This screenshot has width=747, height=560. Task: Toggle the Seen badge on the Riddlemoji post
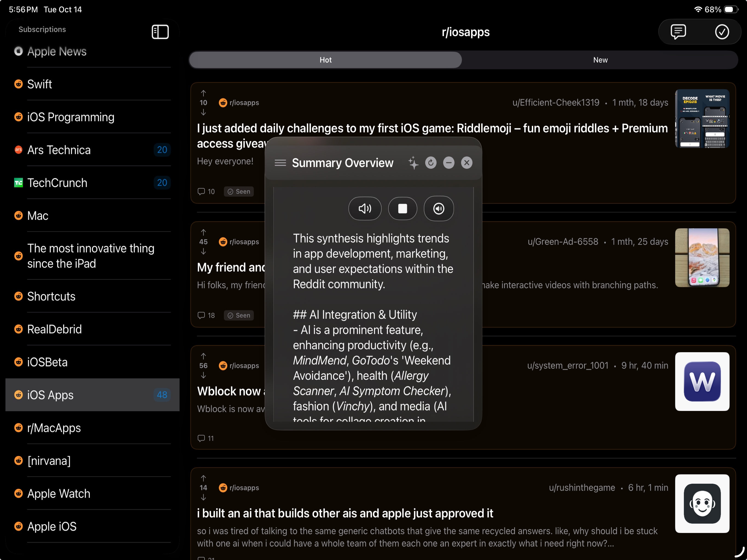pyautogui.click(x=239, y=191)
